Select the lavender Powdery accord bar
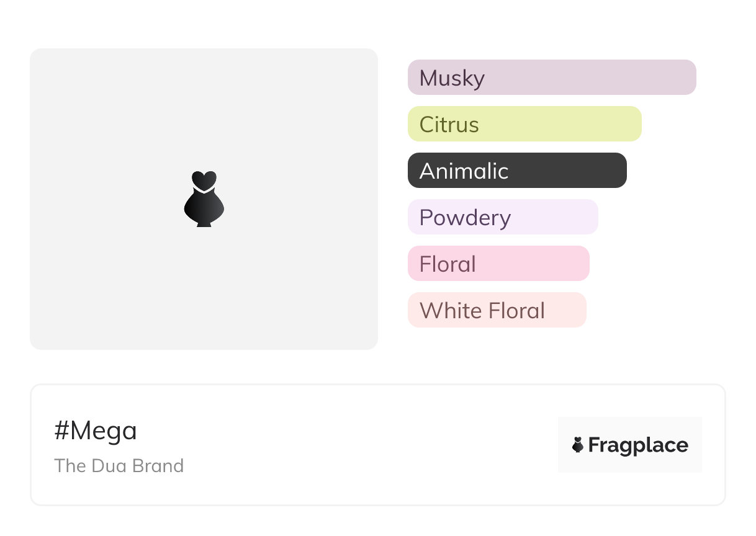This screenshot has width=756, height=536. coord(503,217)
